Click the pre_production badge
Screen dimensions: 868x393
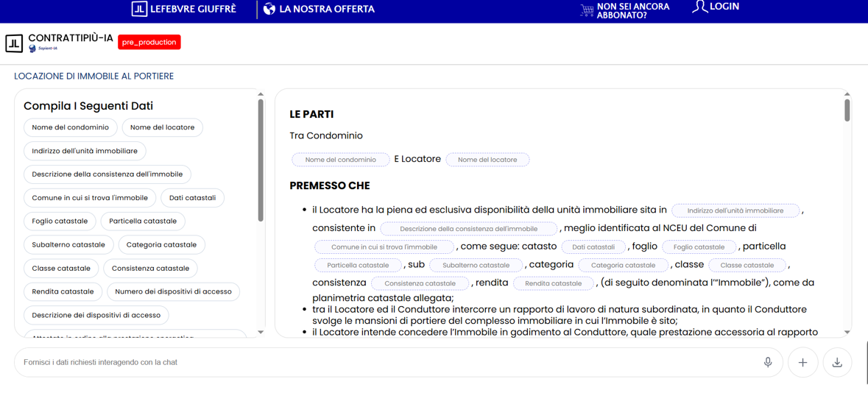(149, 42)
